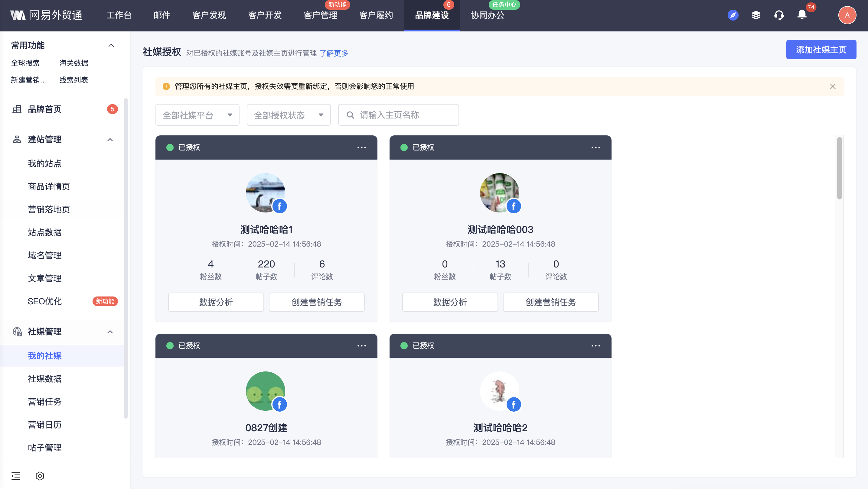Open three-dot menu on 测试哈哈哈1 card

click(x=361, y=147)
